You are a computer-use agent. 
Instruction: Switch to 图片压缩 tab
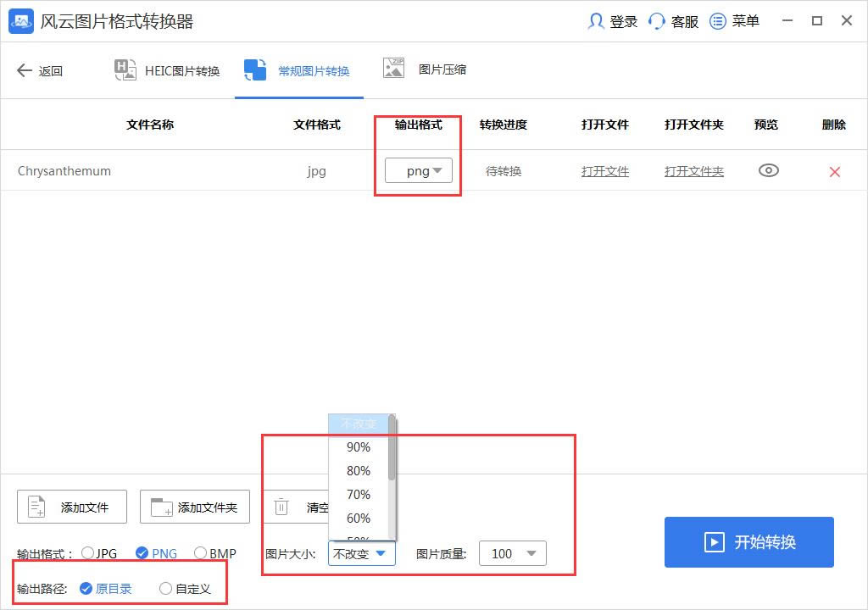425,69
